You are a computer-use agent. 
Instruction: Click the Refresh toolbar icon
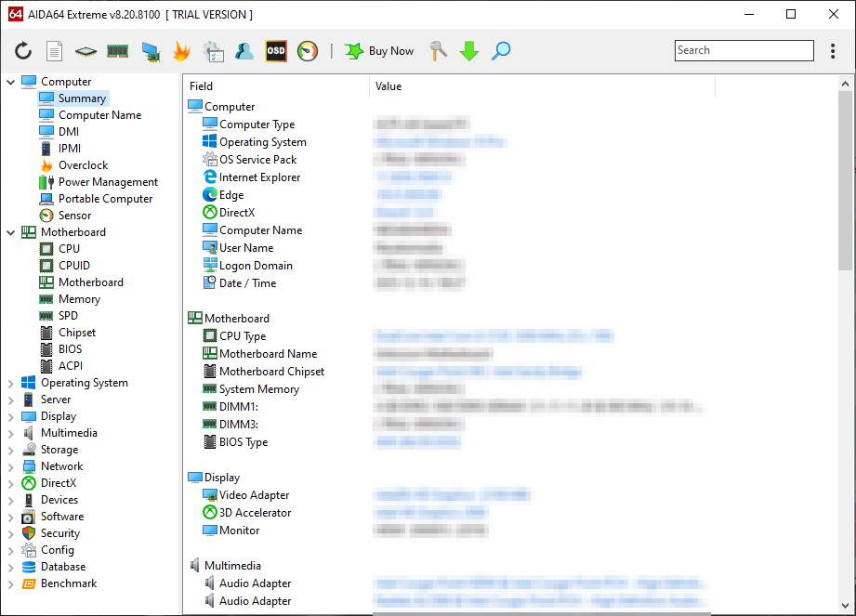23,51
